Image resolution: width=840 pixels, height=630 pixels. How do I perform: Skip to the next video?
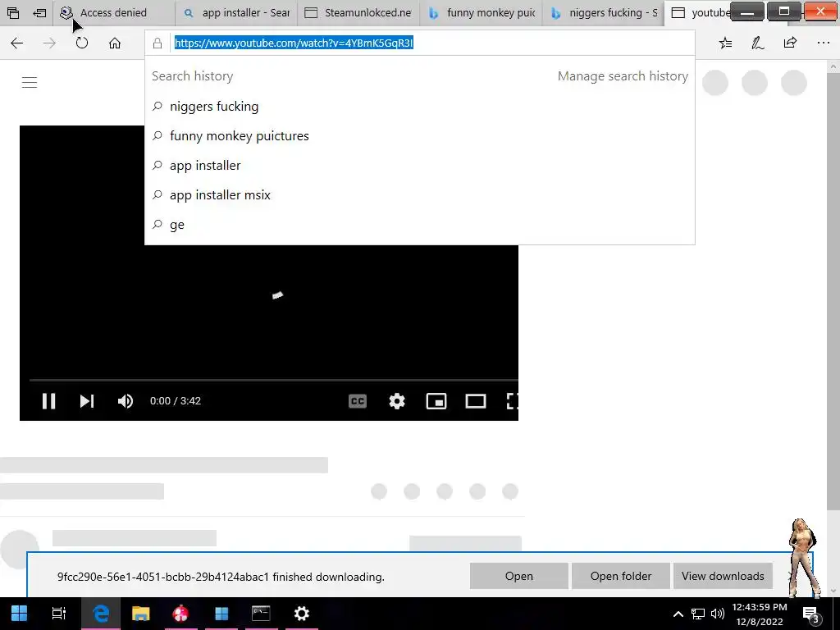[x=87, y=400]
